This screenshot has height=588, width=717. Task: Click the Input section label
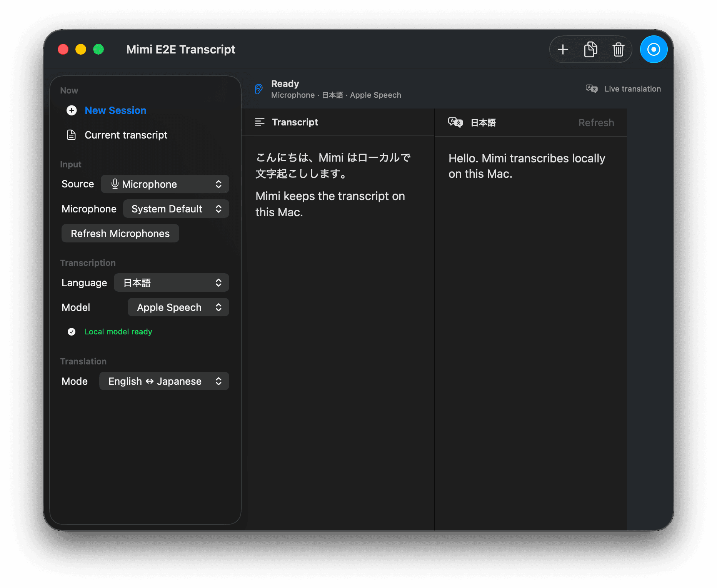pyautogui.click(x=71, y=164)
